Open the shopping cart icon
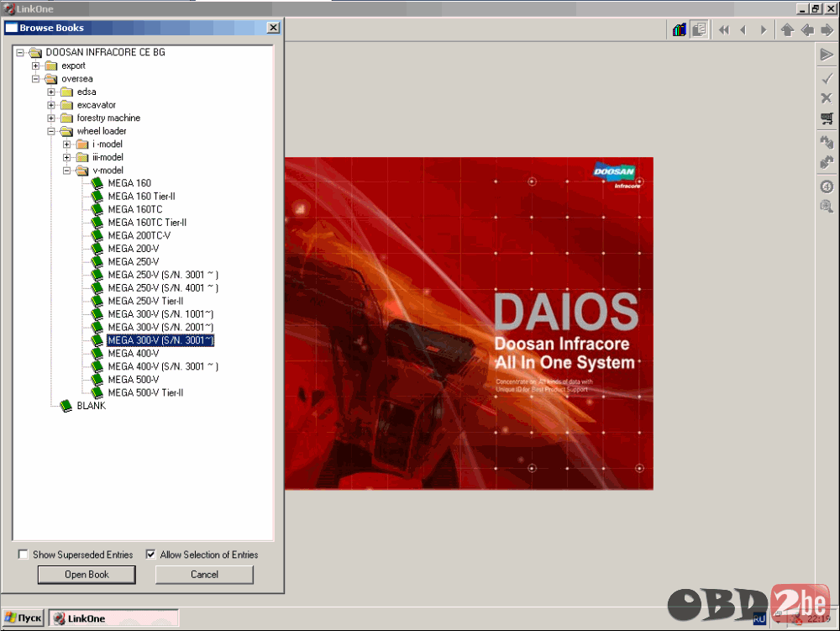The width and height of the screenshot is (840, 631). click(827, 118)
